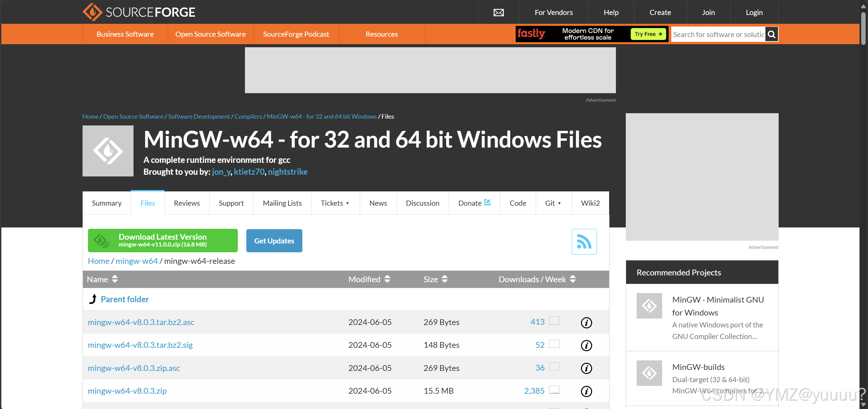Show info for mingw-w64-v8.0.3.tar.bz2.asc
This screenshot has width=868, height=409.
click(586, 323)
